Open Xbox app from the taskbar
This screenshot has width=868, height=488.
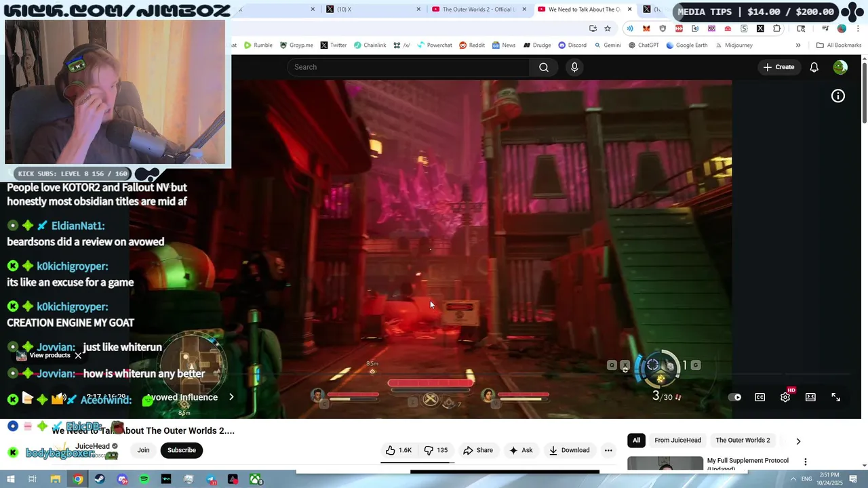click(x=256, y=479)
